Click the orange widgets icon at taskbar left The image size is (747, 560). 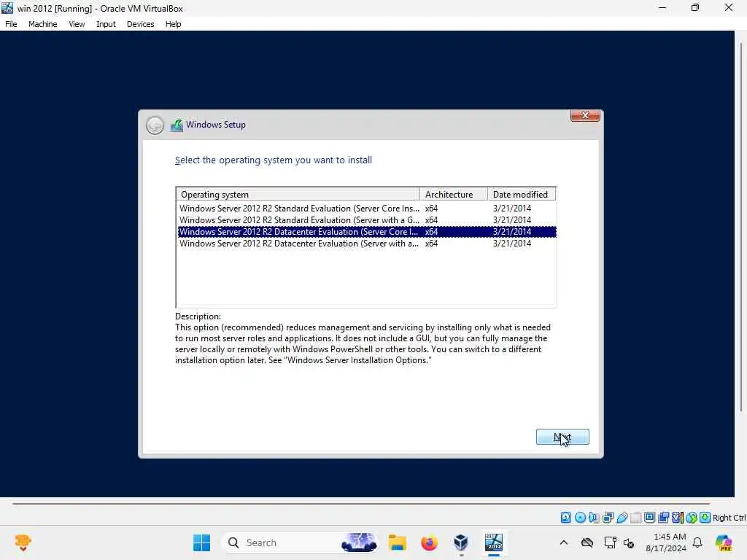point(23,542)
